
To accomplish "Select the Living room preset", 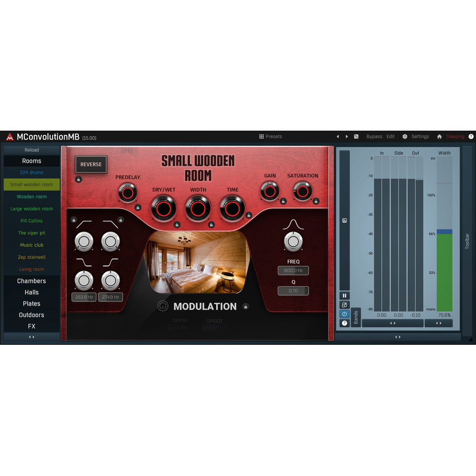I will (x=32, y=269).
